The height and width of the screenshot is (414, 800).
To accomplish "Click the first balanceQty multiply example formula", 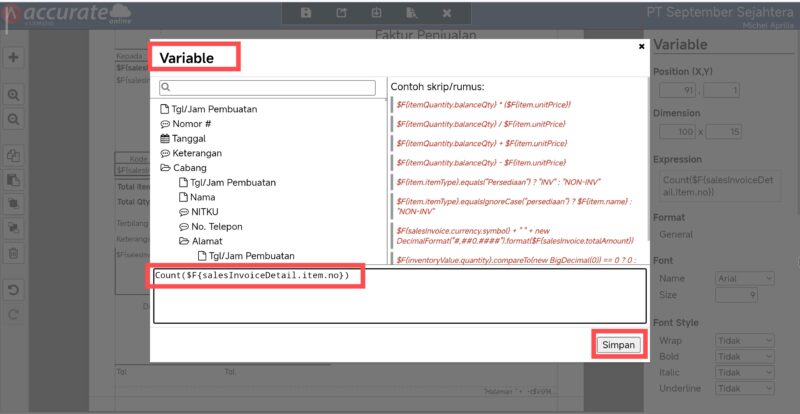I will point(482,104).
